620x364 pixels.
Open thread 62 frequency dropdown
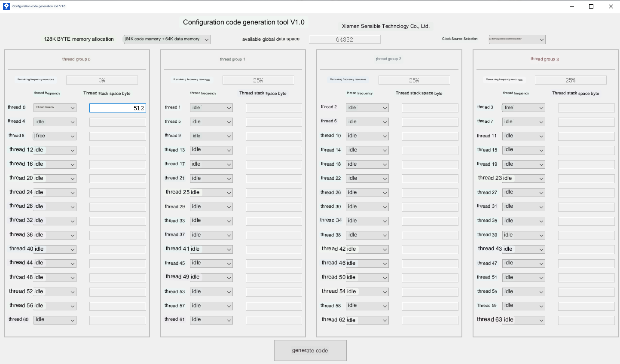tap(367, 320)
